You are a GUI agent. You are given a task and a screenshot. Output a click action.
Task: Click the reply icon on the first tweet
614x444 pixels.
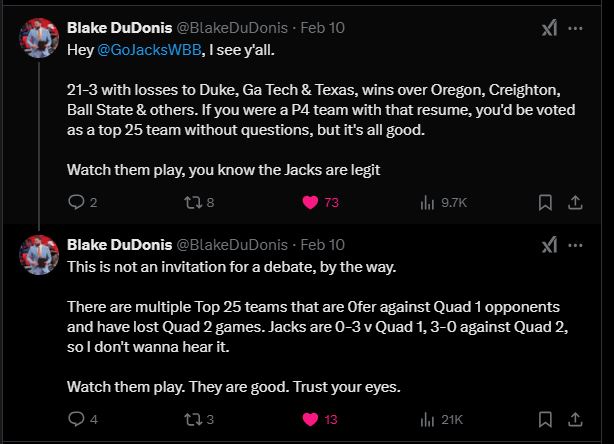pyautogui.click(x=76, y=202)
